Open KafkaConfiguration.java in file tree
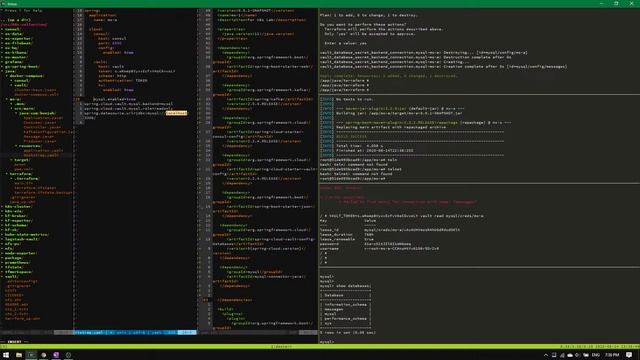The height and width of the screenshot is (360, 640). point(49,132)
